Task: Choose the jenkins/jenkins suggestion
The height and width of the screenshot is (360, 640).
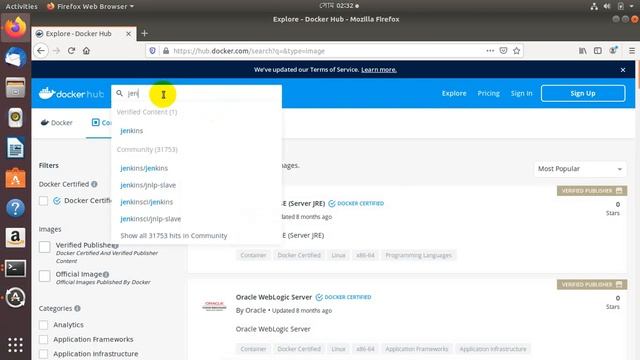Action: pos(144,168)
